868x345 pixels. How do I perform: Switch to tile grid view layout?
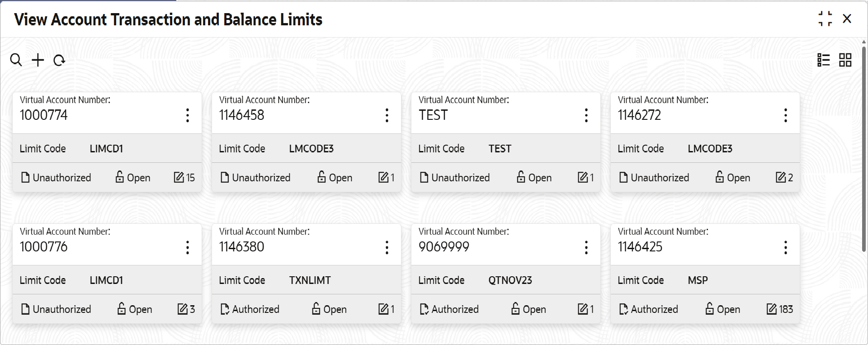[845, 60]
